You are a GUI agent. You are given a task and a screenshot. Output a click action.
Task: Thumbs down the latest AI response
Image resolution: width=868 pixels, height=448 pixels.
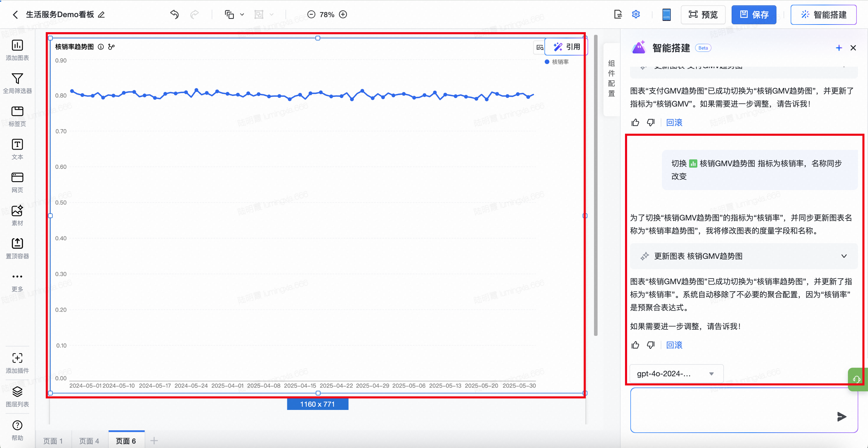point(651,345)
